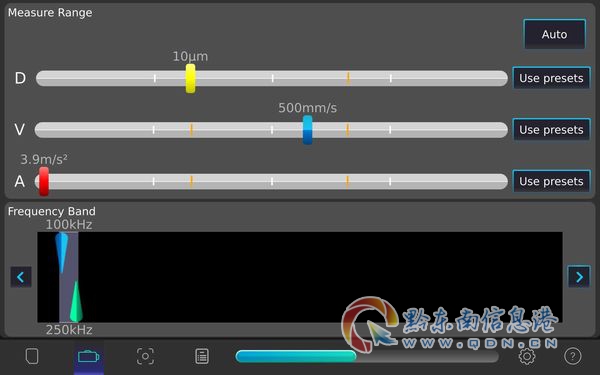Click yellow 10µm displacement slider handle
The image size is (600, 375).
191,78
